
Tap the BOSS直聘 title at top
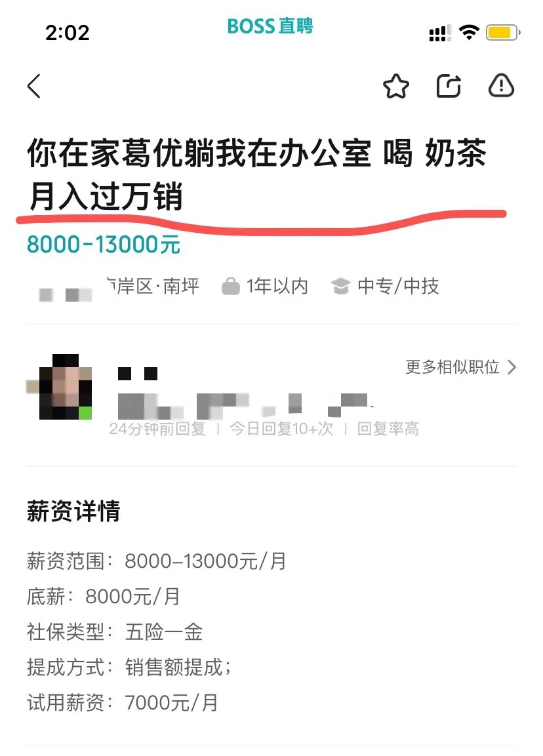[270, 26]
